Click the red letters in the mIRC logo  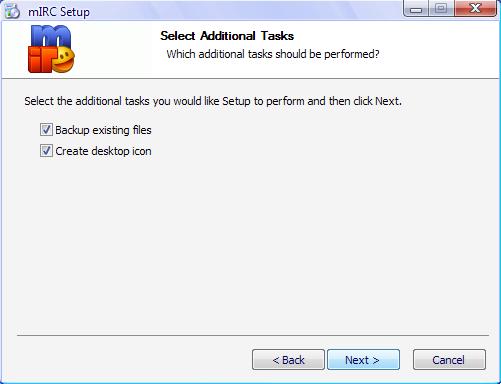pyautogui.click(x=40, y=60)
